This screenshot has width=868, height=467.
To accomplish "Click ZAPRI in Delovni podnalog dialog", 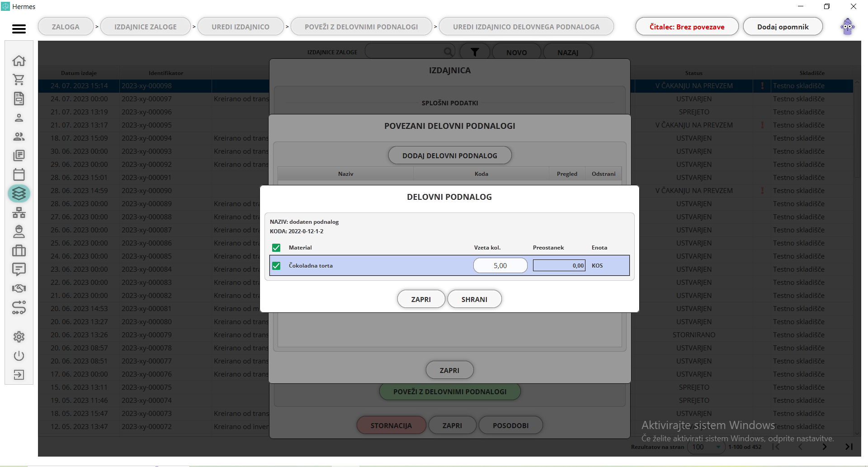I will pos(421,299).
